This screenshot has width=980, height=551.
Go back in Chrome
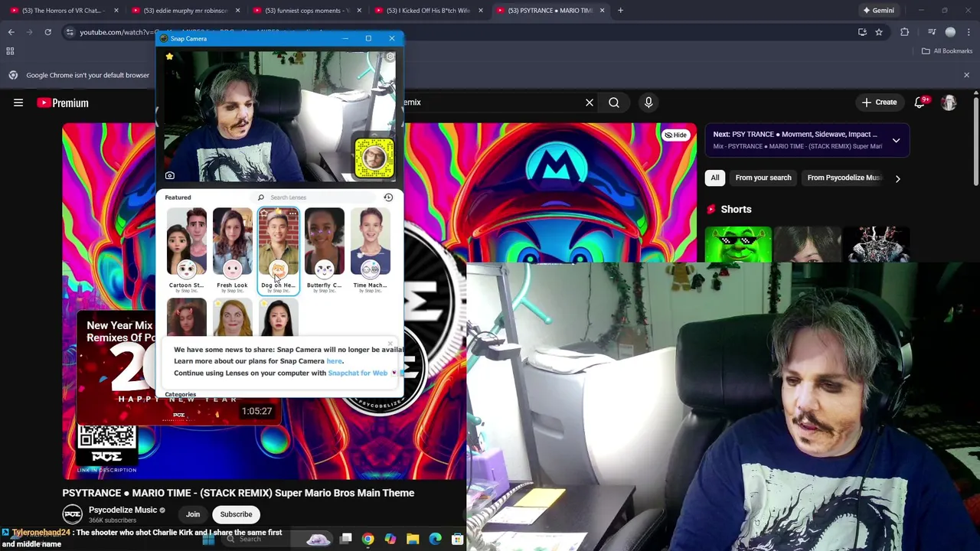point(11,32)
